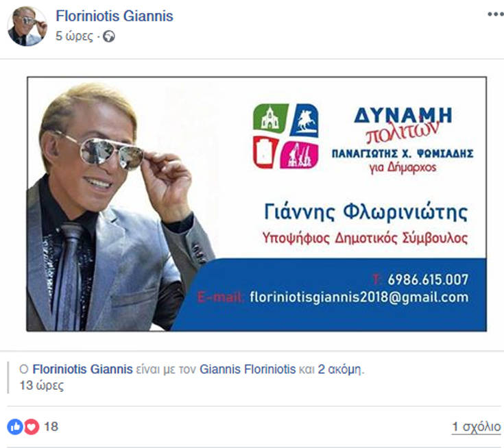Open the 18 reactions count
Viewport: 504px width, 448px height.
pyautogui.click(x=51, y=427)
